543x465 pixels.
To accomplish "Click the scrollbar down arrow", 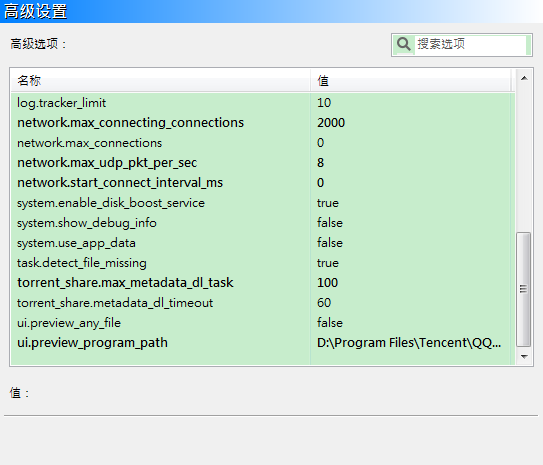I will (524, 357).
